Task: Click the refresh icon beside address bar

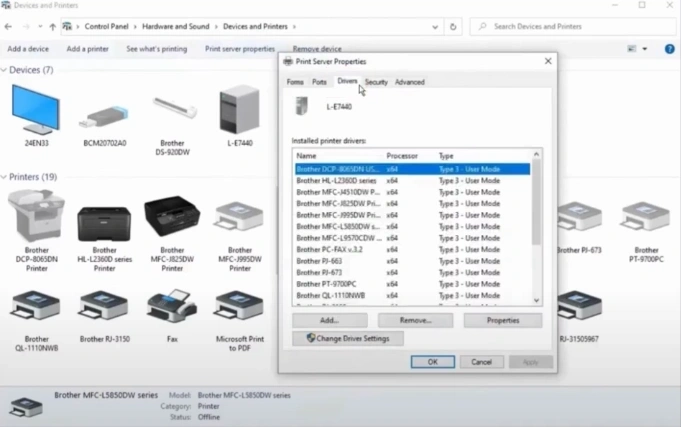Action: [454, 27]
